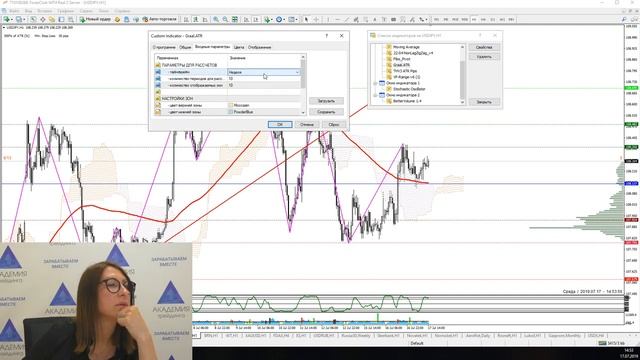
Task: Click the 'Загрузить' load button
Action: [x=326, y=101]
